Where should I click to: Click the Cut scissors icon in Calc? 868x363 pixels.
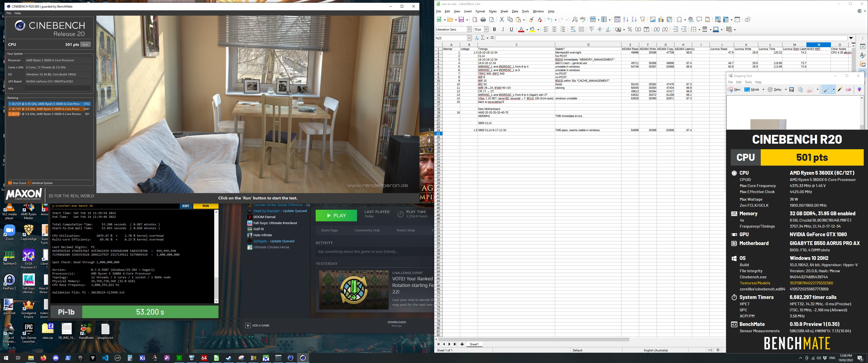point(502,19)
